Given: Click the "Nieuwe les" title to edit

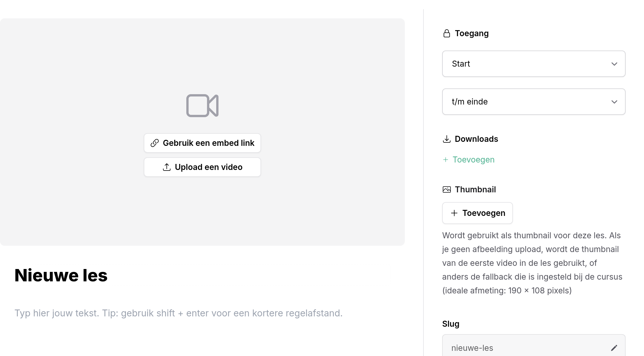Looking at the screenshot, I should click(x=61, y=275).
